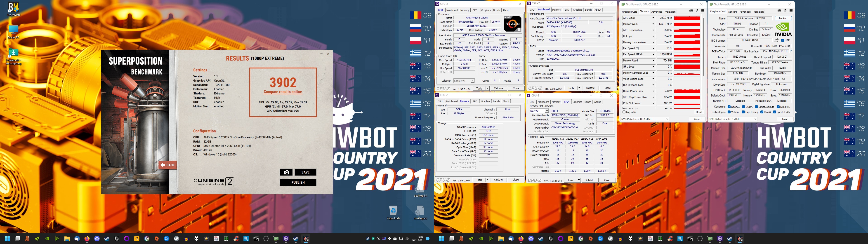
Task: Open the GPU selector dropdown in GPU-Z Graphics Card window
Action: coord(733,119)
